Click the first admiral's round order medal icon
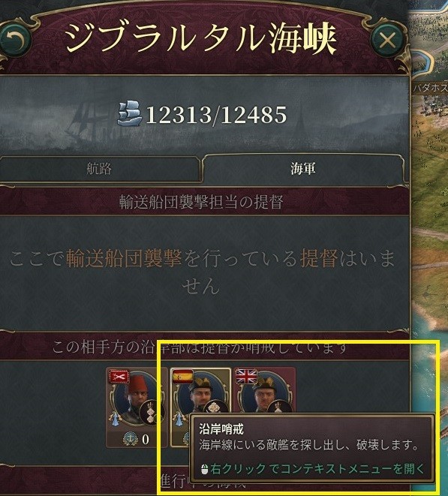 [x=152, y=413]
